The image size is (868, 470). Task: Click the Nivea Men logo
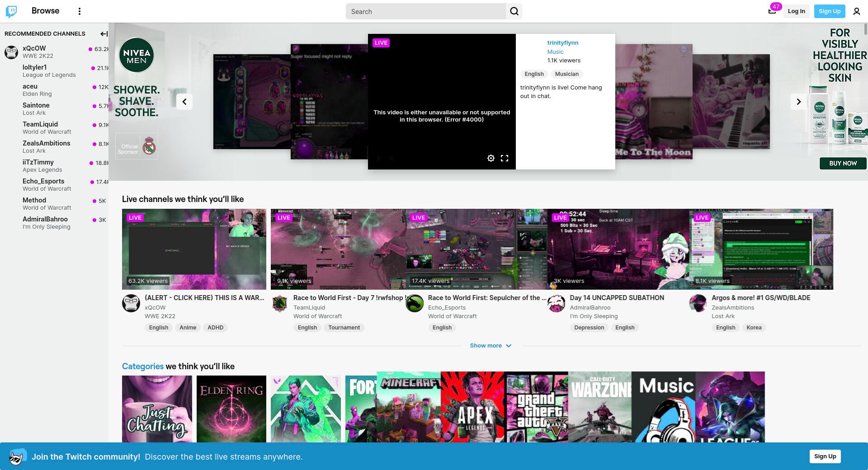137,55
